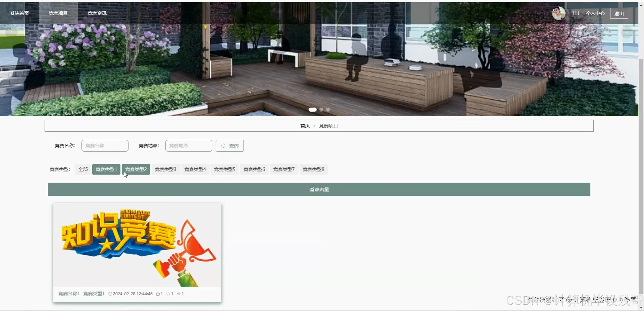
Task: Click the bar-chart icon on the 点击量 sort bar
Action: pyautogui.click(x=312, y=189)
